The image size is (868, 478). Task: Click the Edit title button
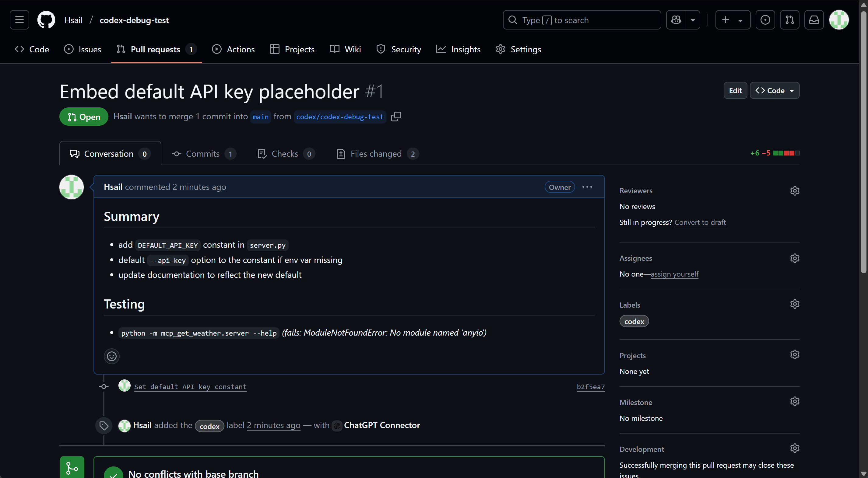pos(735,90)
